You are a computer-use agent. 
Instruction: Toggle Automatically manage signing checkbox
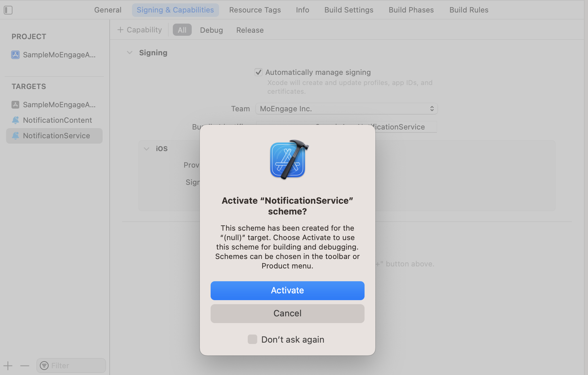[259, 72]
